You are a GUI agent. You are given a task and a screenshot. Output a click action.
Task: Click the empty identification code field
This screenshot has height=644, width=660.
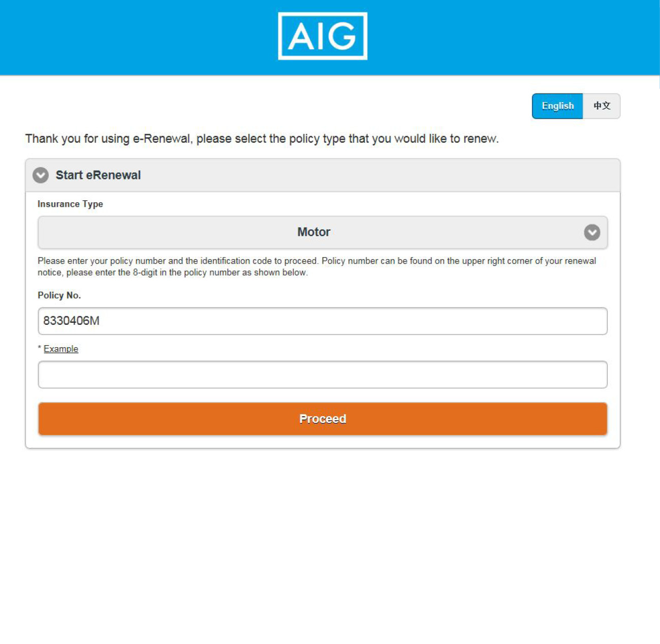coord(323,375)
